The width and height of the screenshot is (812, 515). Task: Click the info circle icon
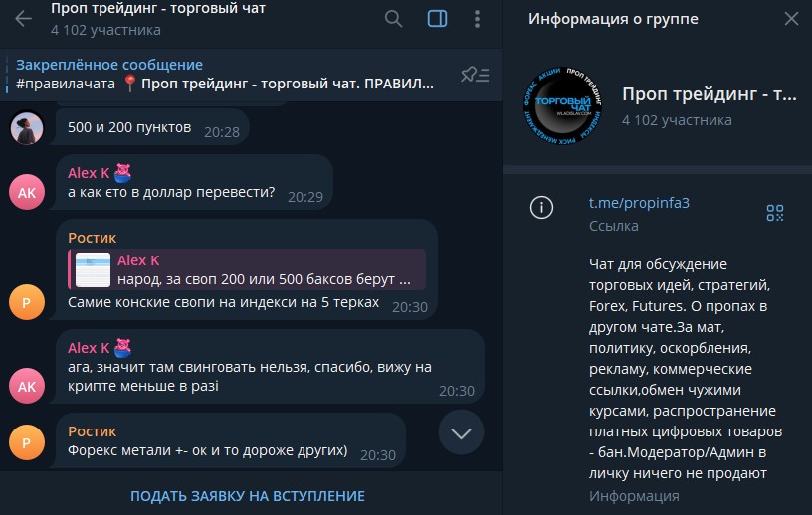(541, 207)
